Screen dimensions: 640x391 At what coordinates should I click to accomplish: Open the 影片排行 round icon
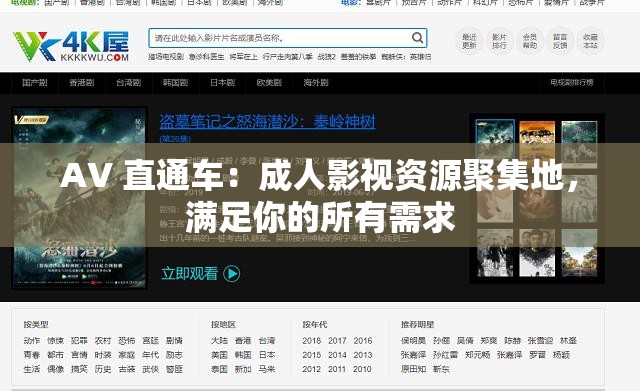499,41
